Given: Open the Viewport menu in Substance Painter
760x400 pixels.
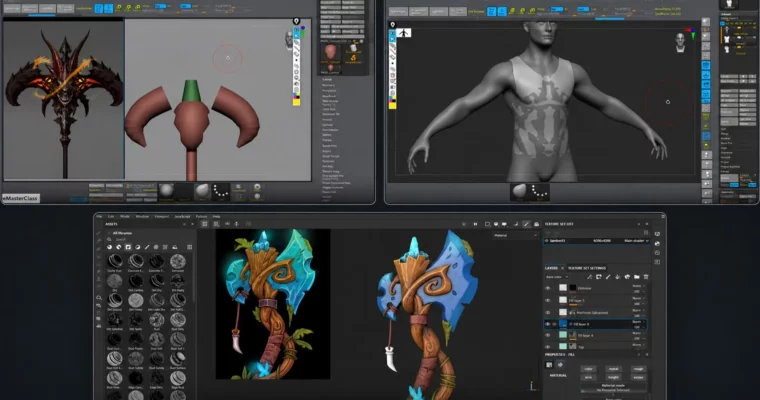Looking at the screenshot, I should (x=161, y=216).
